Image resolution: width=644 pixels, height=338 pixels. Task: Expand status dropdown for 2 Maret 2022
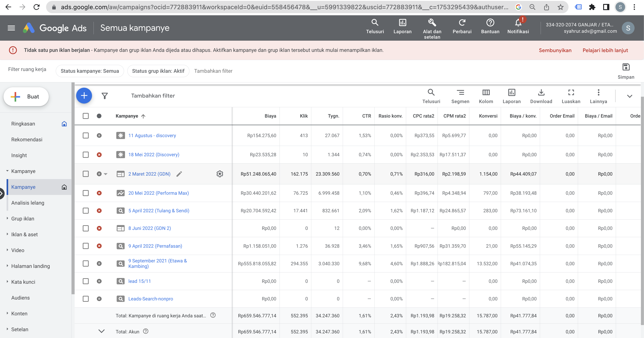pos(106,174)
